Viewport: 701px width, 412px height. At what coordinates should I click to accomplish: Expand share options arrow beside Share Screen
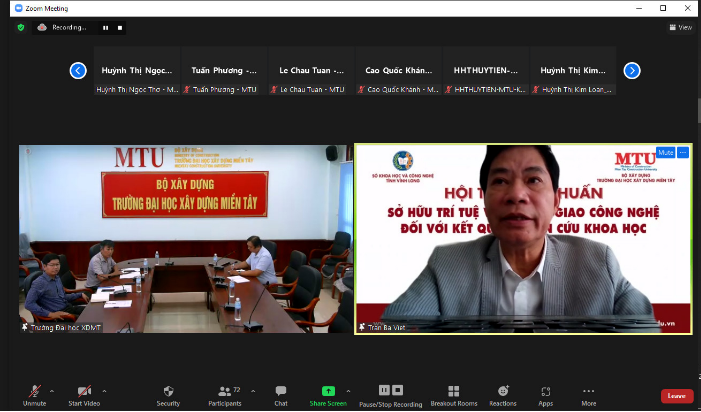point(348,391)
